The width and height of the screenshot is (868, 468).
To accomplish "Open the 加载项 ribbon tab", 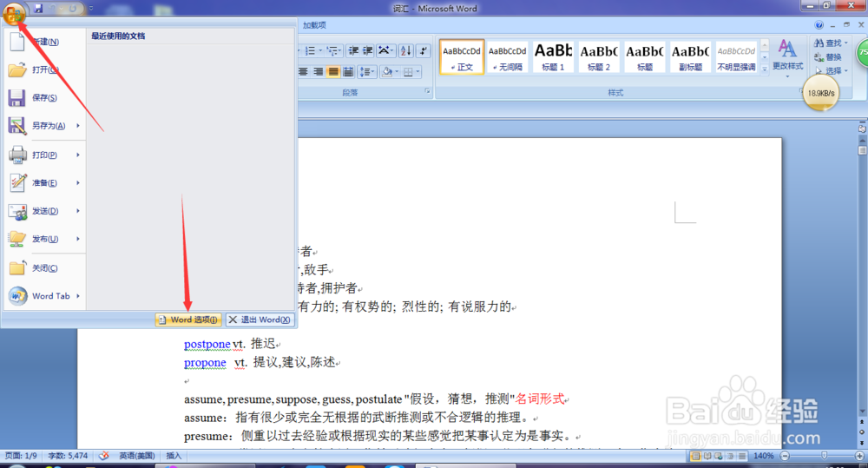I will (x=314, y=25).
